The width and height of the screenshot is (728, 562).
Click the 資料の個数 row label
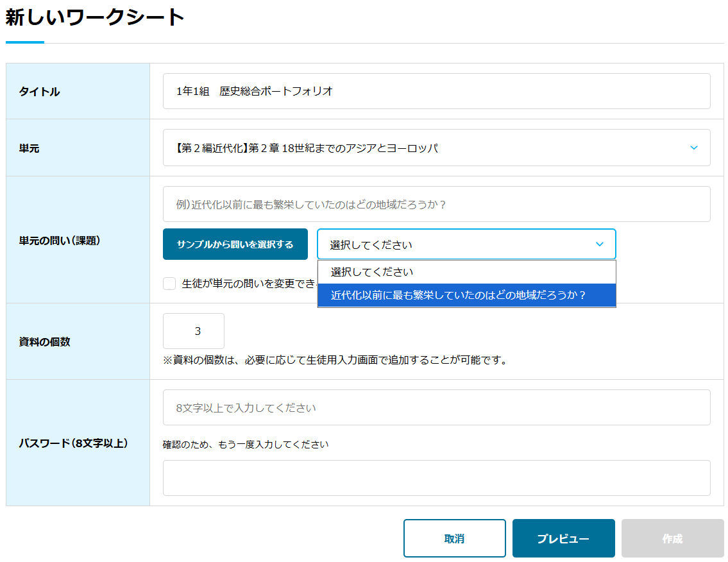click(x=45, y=342)
